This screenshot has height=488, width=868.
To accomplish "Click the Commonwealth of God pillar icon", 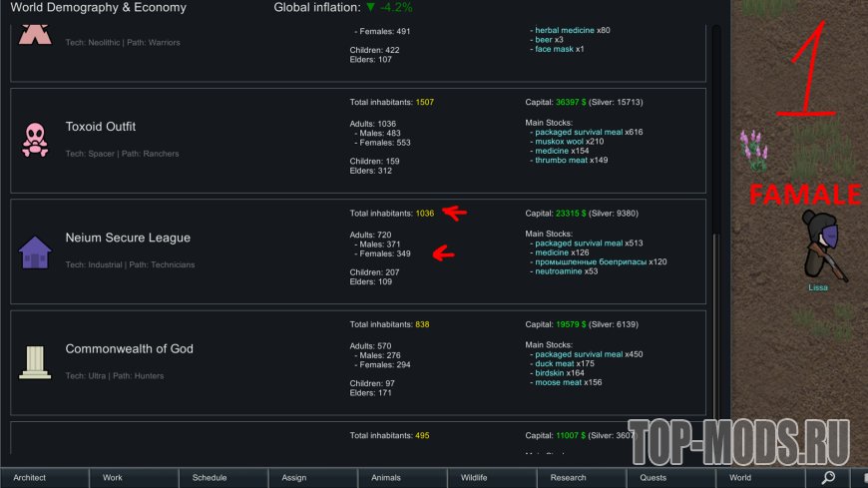I will click(x=35, y=362).
